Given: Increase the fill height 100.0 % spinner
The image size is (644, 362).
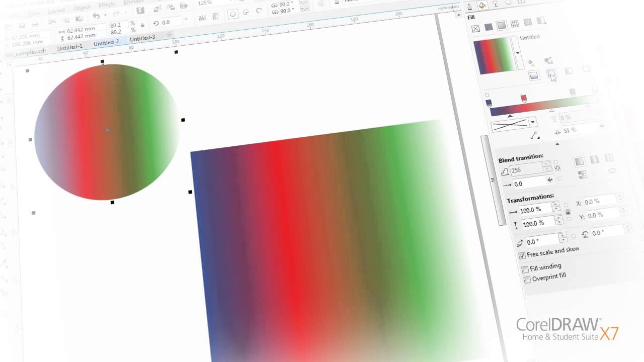Looking at the screenshot, I should point(558,218).
